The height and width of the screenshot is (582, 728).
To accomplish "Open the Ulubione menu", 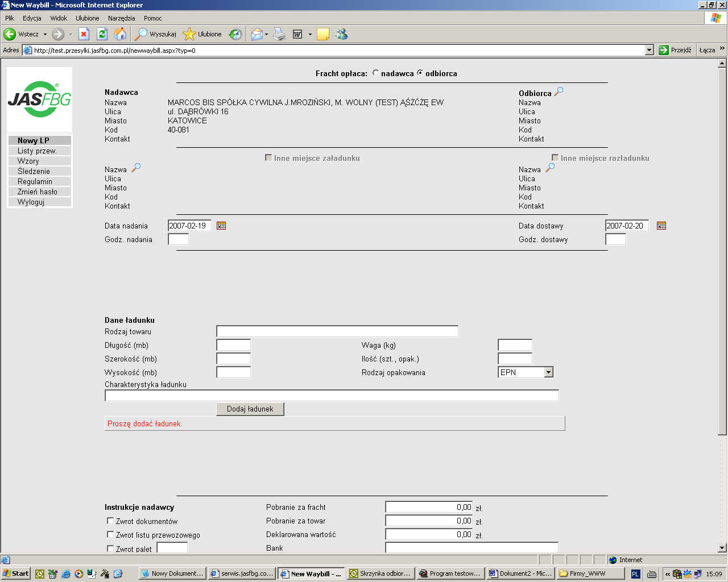I will coord(88,18).
